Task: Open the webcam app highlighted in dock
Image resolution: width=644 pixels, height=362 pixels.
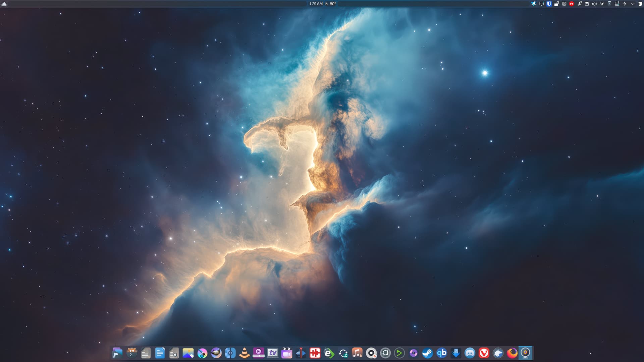Action: pyautogui.click(x=526, y=353)
